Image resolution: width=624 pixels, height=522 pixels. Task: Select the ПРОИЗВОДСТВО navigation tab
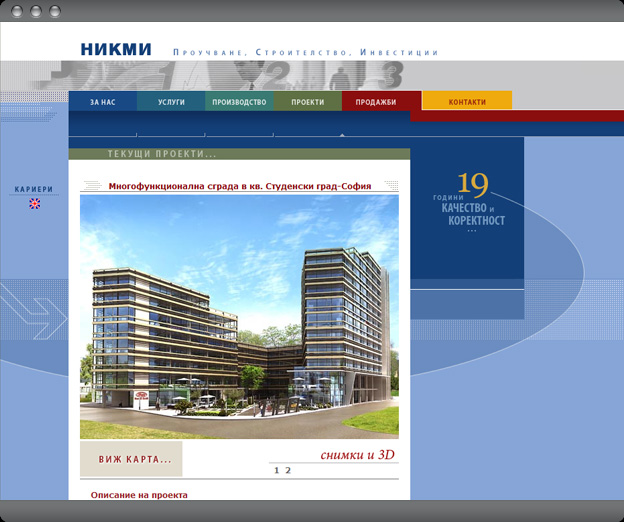239,101
